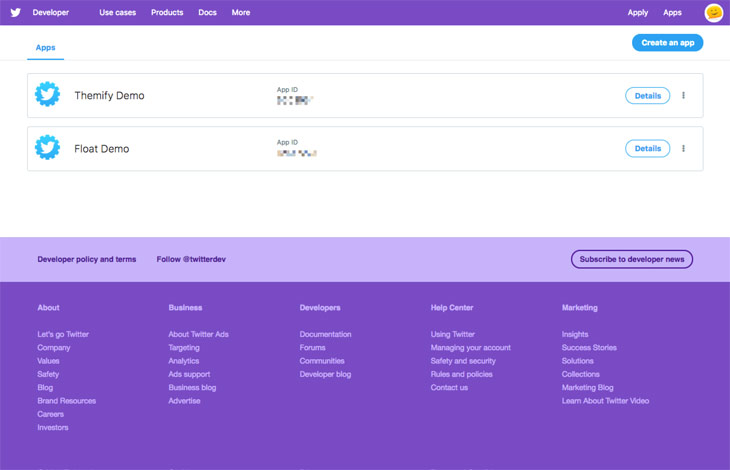730x470 pixels.
Task: Open the Success Stories footer link
Action: pos(589,348)
